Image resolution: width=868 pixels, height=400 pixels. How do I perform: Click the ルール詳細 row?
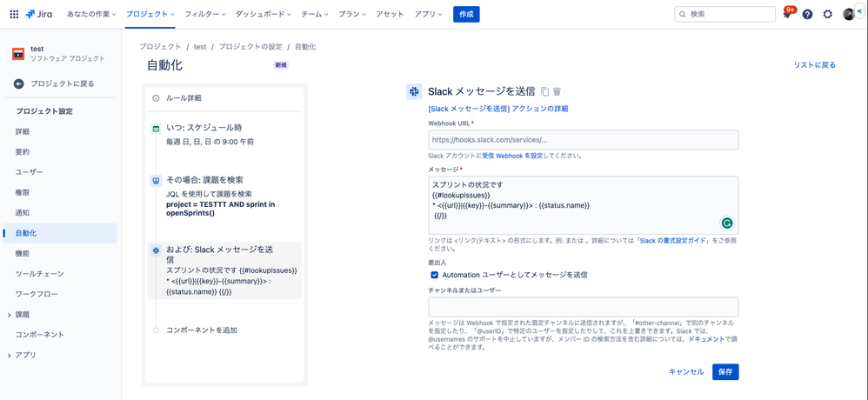pyautogui.click(x=224, y=98)
